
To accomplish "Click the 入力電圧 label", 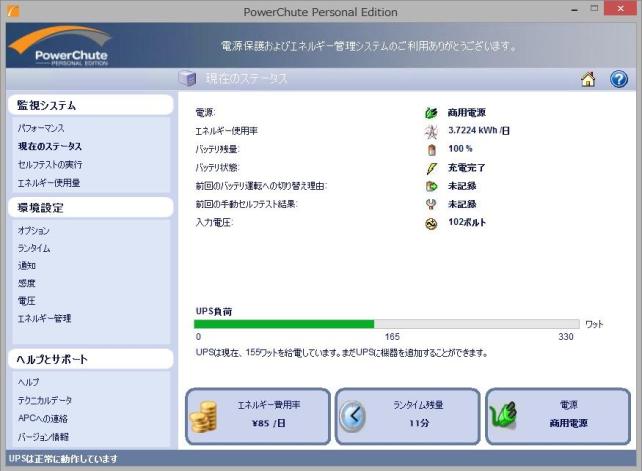I will [214, 222].
